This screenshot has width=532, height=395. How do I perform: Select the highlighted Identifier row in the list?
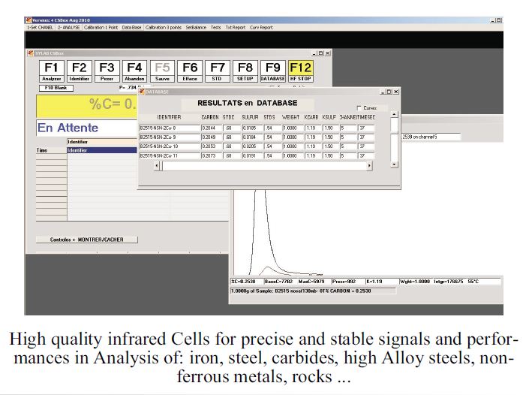point(101,150)
